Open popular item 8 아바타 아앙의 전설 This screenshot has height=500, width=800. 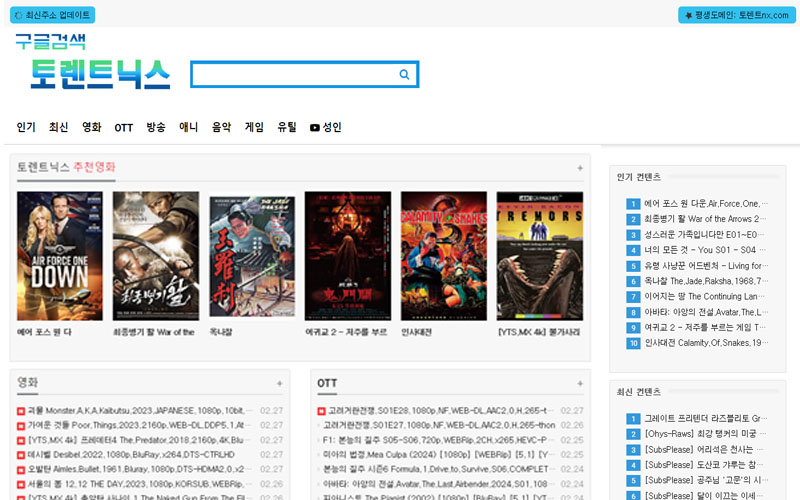706,312
